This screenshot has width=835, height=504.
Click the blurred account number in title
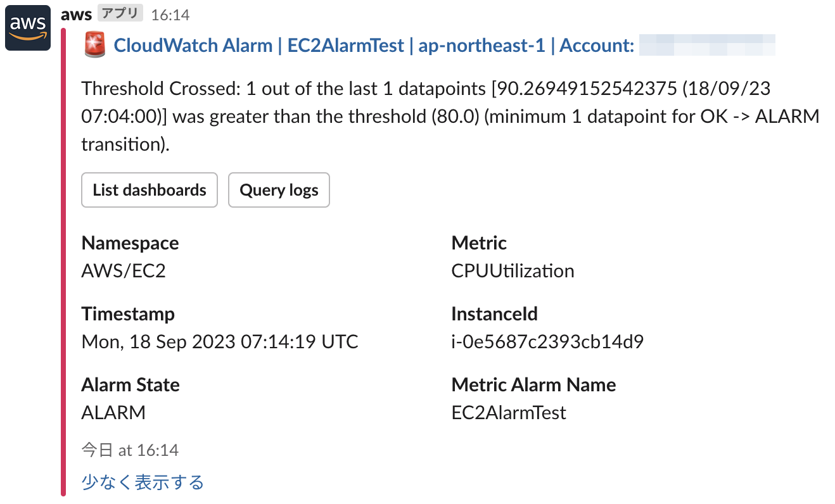(706, 46)
